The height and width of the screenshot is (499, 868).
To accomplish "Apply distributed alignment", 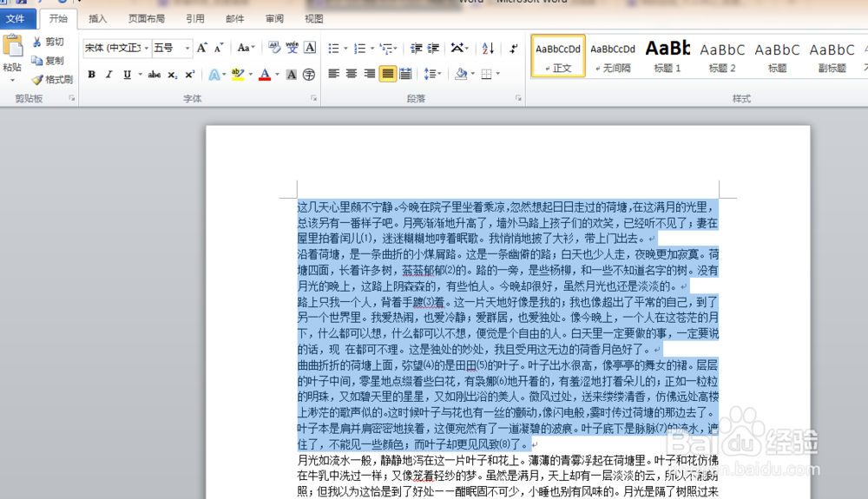I will [405, 74].
